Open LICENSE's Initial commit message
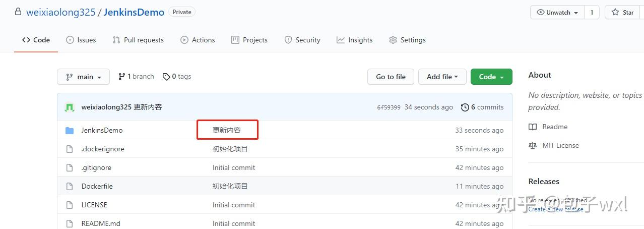The height and width of the screenshot is (229, 644). coord(234,205)
